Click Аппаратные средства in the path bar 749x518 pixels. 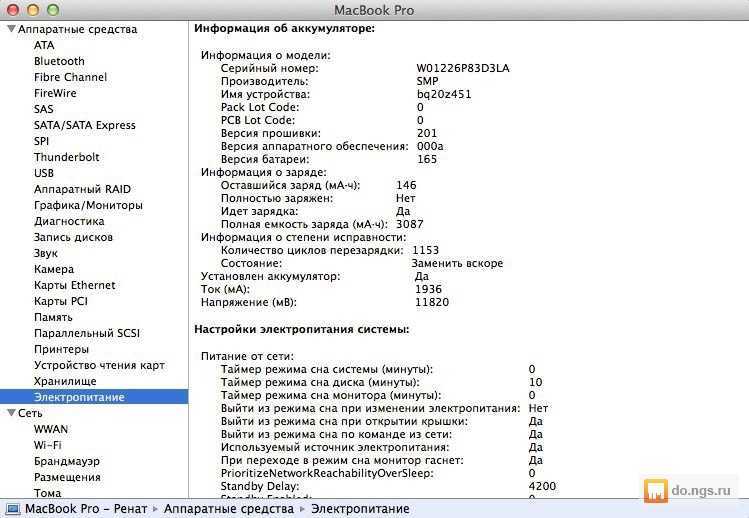pyautogui.click(x=229, y=509)
